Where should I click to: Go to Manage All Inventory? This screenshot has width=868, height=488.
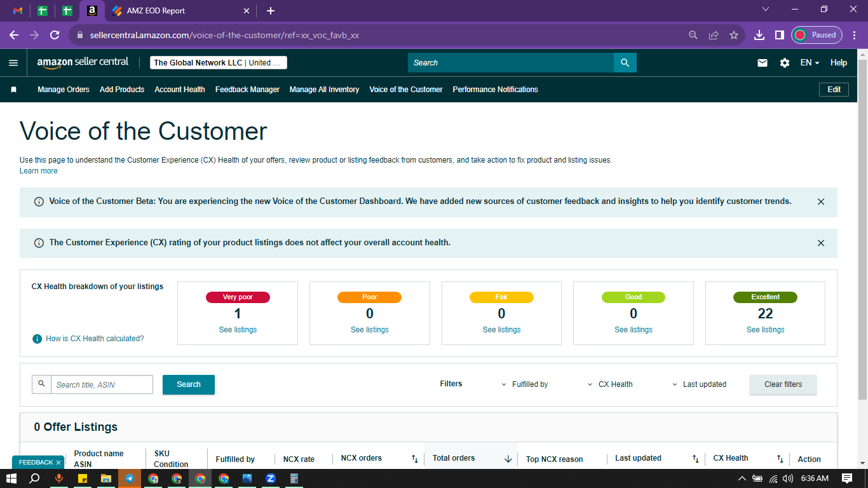(x=325, y=90)
